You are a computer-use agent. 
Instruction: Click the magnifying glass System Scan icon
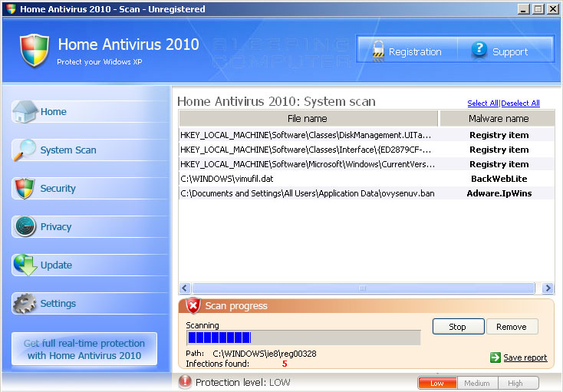coord(25,150)
